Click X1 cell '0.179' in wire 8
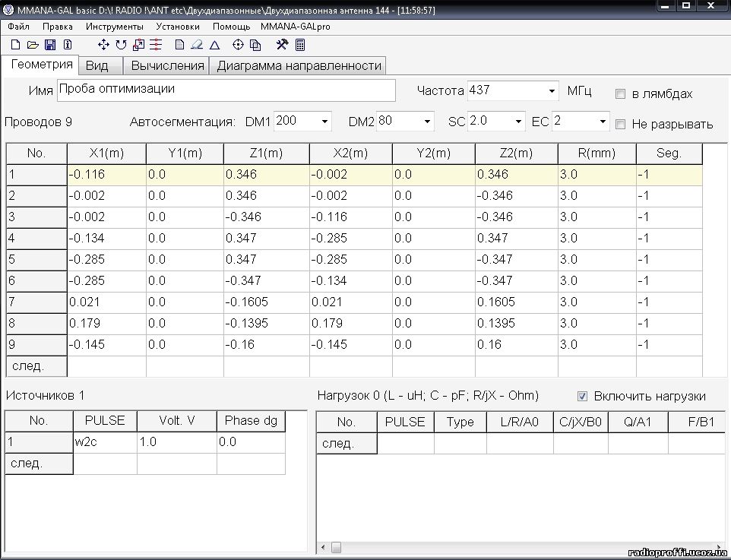This screenshot has width=731, height=560. click(x=106, y=324)
